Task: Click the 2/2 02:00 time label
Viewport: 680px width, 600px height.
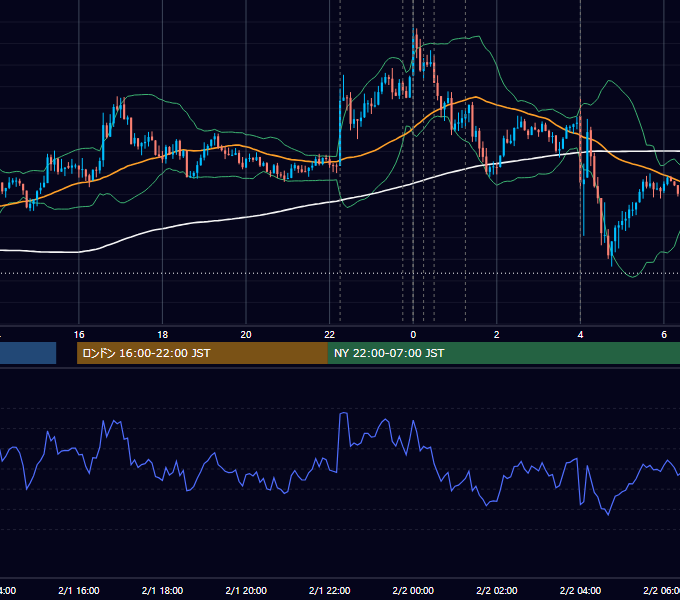Action: click(497, 590)
